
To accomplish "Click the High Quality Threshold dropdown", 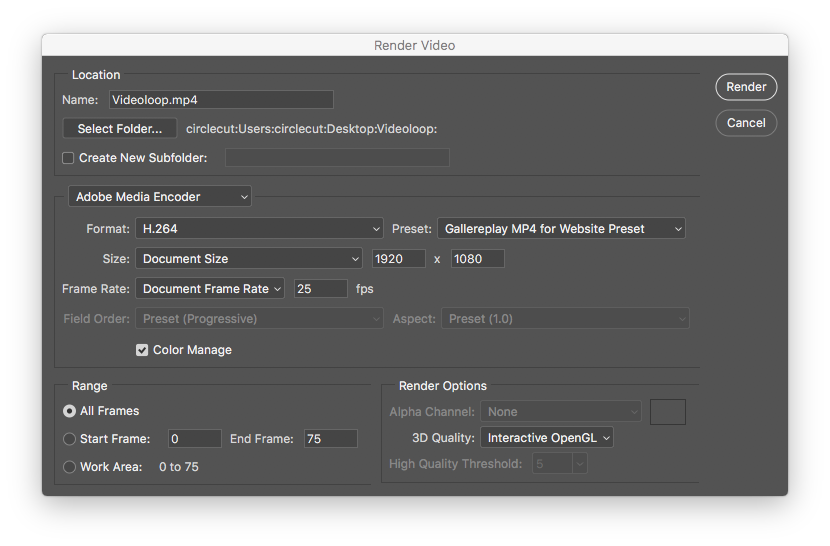I will [x=560, y=464].
